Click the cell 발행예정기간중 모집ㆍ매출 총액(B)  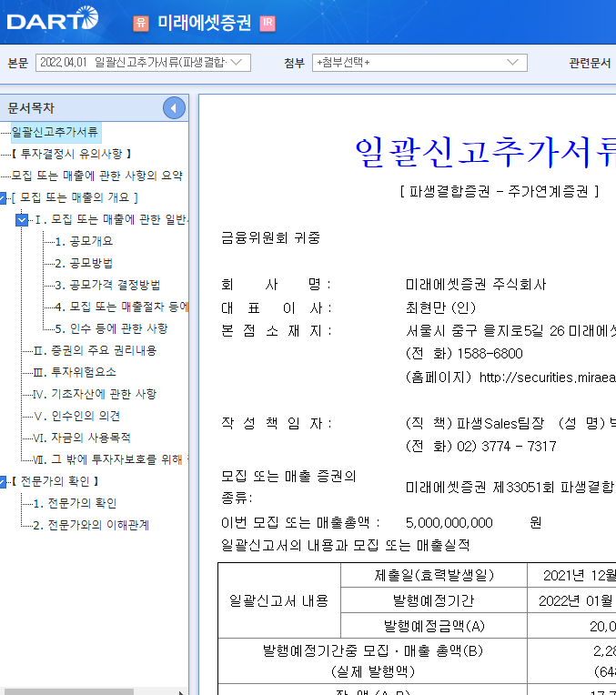[373, 660]
